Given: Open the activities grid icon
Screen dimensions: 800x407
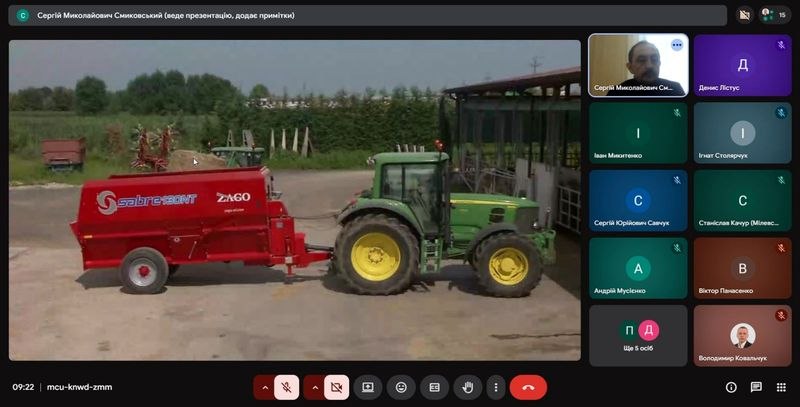Looking at the screenshot, I should pyautogui.click(x=781, y=387).
